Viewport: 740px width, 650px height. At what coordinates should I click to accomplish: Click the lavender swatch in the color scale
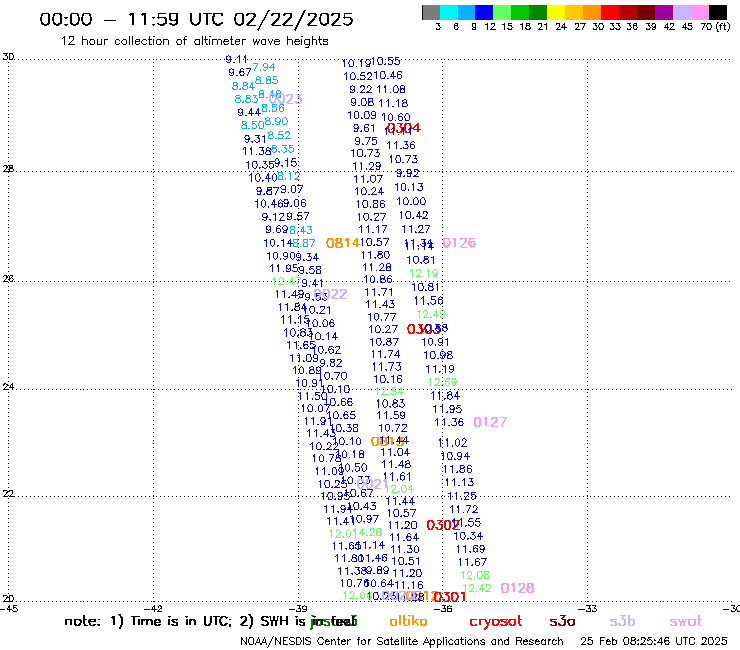[x=681, y=12]
